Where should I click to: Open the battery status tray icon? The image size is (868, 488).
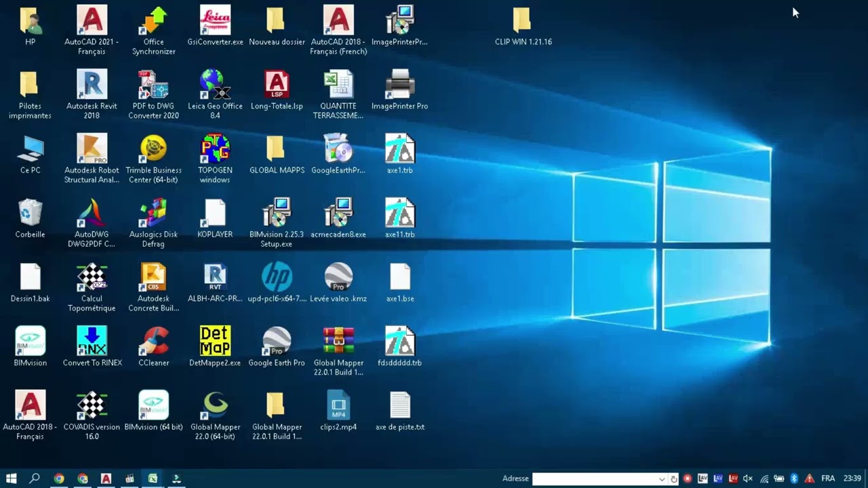click(779, 479)
